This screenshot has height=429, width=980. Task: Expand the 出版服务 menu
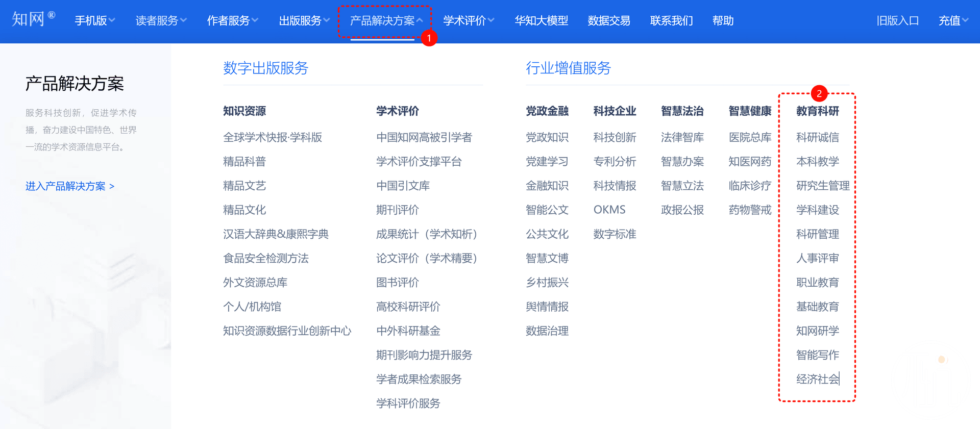(x=304, y=21)
